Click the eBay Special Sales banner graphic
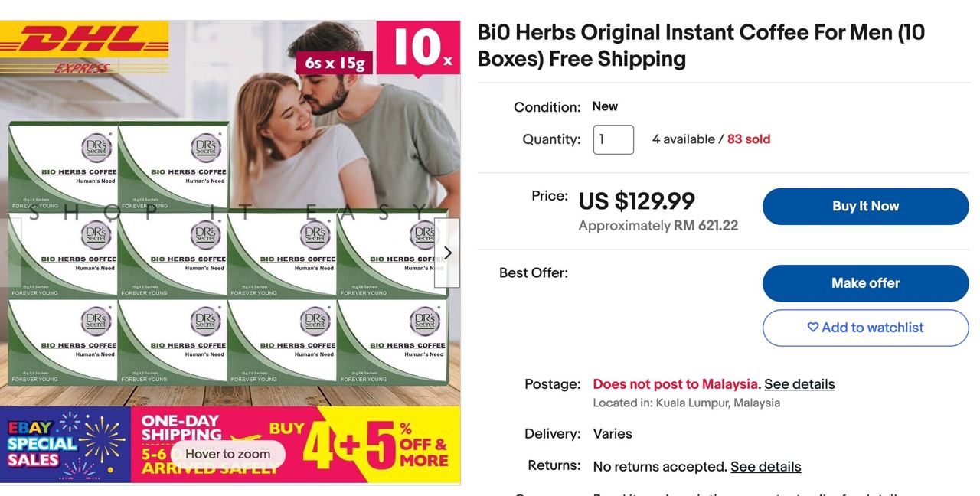Image resolution: width=980 pixels, height=496 pixels. 66,445
